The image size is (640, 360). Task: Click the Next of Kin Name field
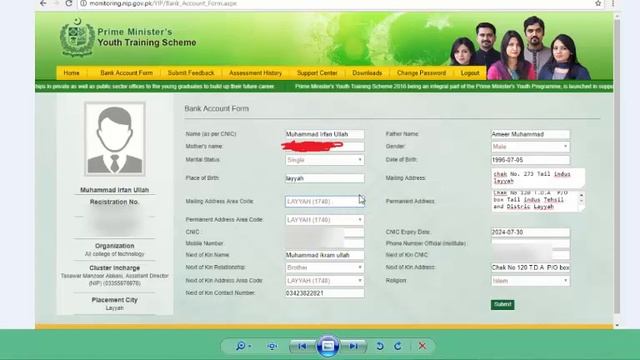pyautogui.click(x=324, y=255)
